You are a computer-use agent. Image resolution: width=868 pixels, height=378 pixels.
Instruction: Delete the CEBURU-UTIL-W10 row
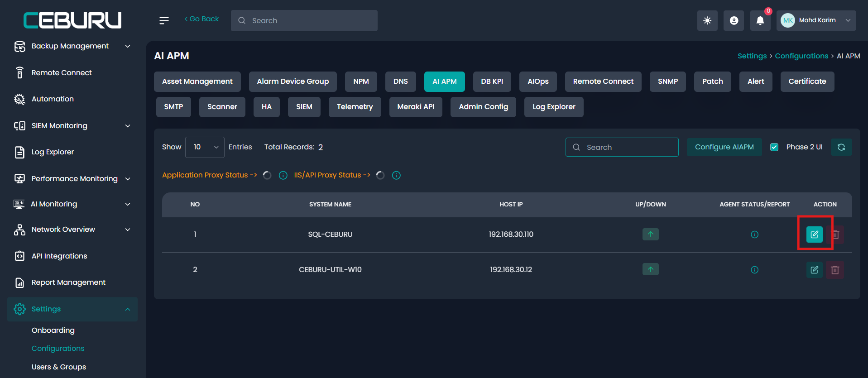click(835, 270)
